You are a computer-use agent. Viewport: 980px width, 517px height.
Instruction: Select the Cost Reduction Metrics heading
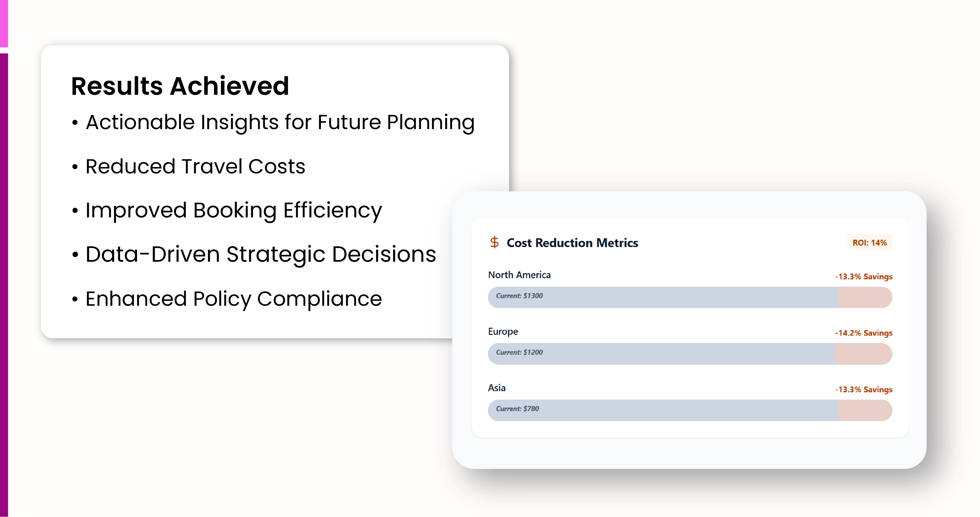pos(572,243)
